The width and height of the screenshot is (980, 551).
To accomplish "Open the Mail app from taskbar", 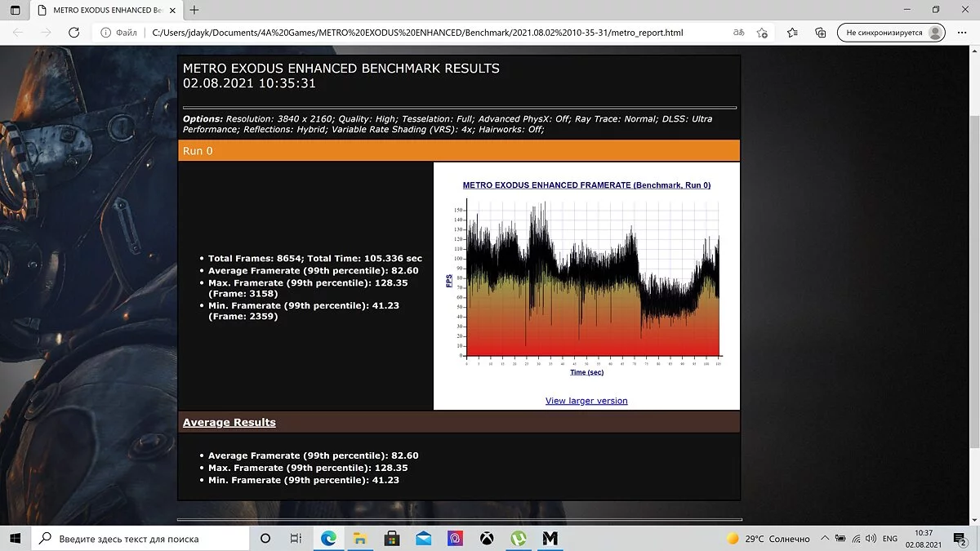I will coord(423,539).
